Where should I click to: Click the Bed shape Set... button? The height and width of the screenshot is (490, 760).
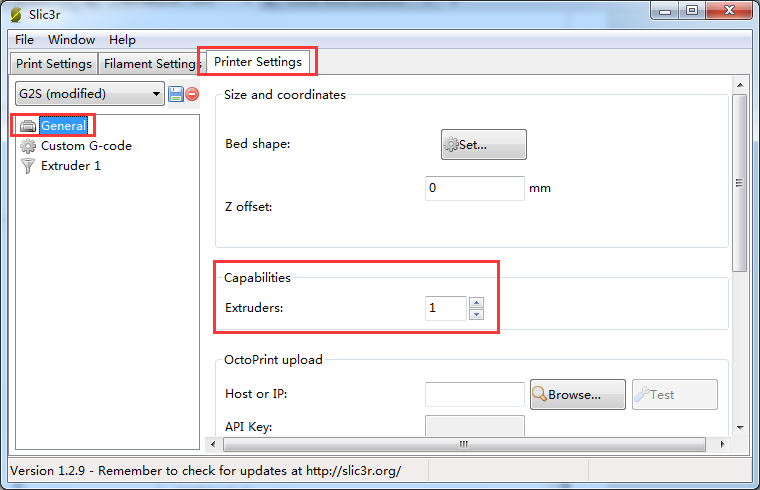point(484,144)
